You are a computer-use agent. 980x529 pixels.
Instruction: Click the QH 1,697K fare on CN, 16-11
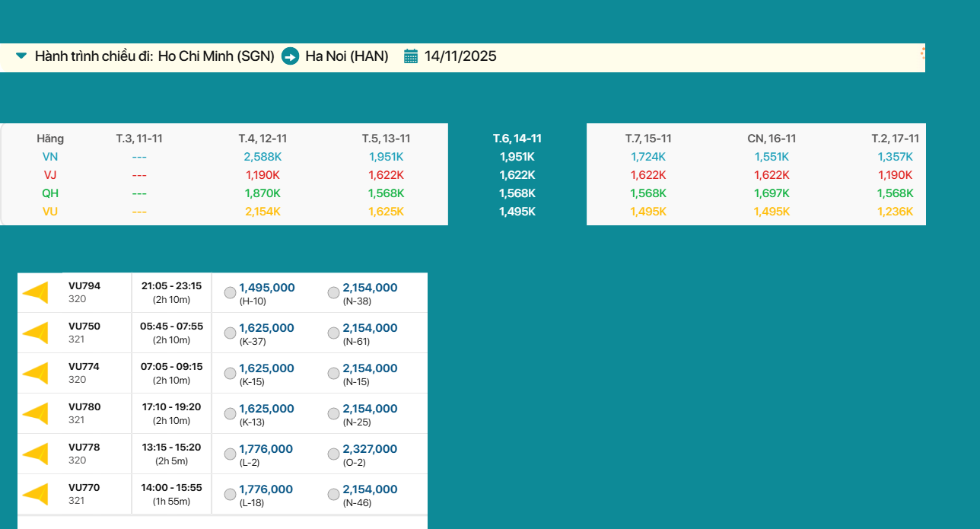(772, 193)
